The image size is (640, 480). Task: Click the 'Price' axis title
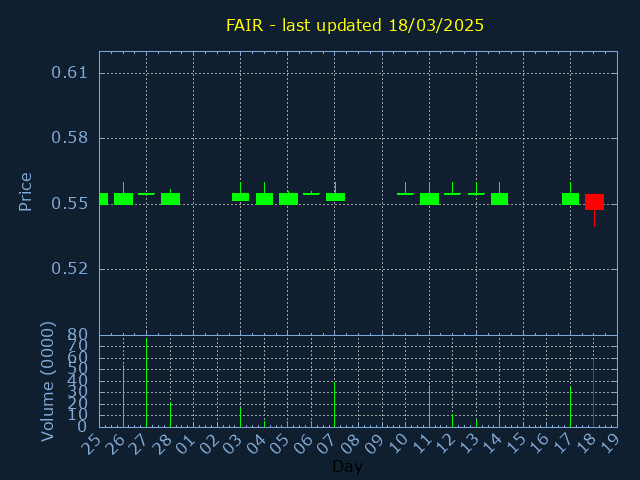25,192
